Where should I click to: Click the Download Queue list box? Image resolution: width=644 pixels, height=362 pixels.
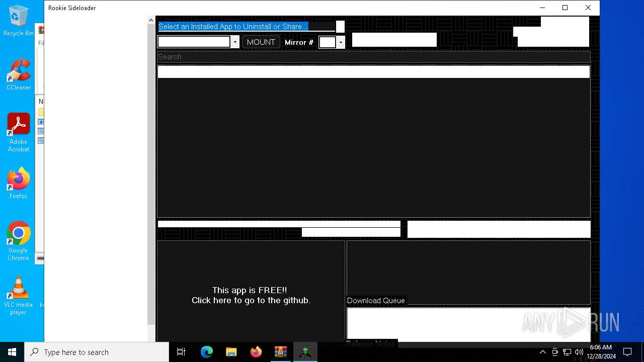coord(468,273)
